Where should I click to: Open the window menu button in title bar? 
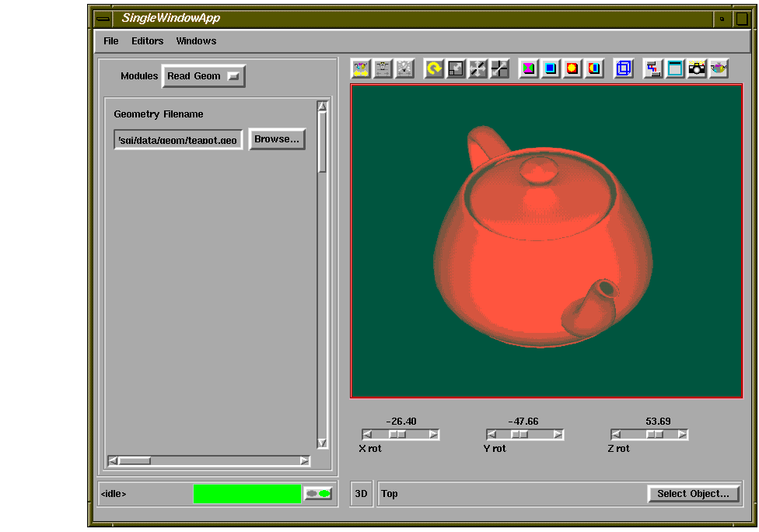click(x=103, y=19)
